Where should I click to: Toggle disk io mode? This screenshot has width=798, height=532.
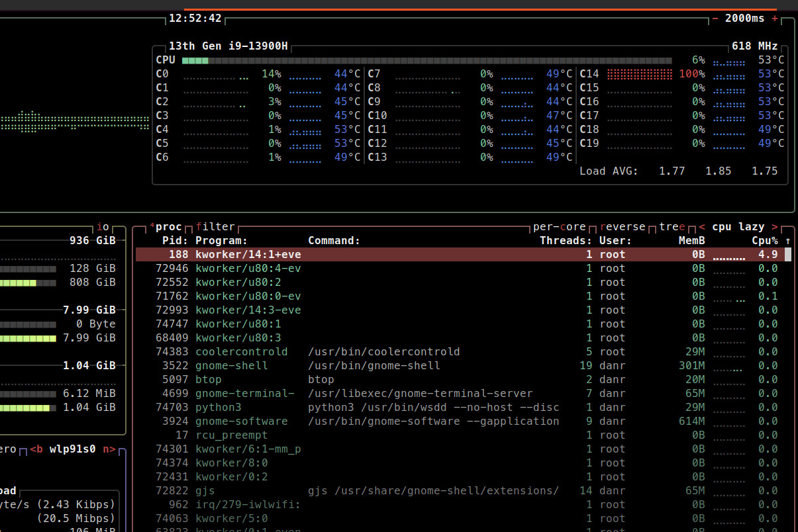click(x=103, y=226)
